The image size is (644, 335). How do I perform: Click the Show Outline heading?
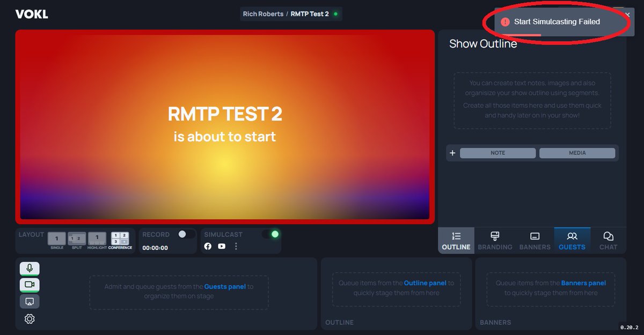coord(483,44)
